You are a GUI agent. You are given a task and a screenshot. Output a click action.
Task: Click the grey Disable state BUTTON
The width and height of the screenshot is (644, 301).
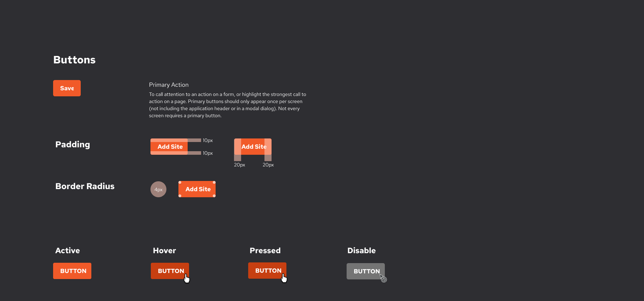(x=366, y=271)
